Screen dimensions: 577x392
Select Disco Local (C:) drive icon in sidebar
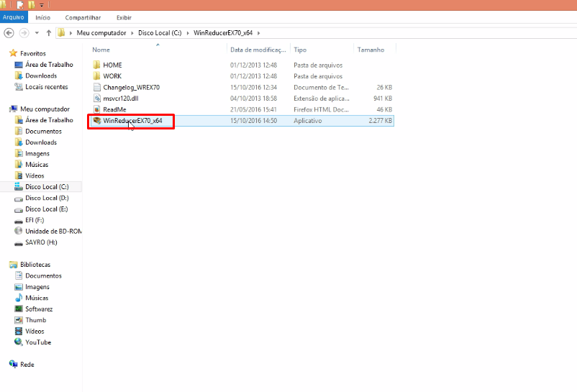19,187
